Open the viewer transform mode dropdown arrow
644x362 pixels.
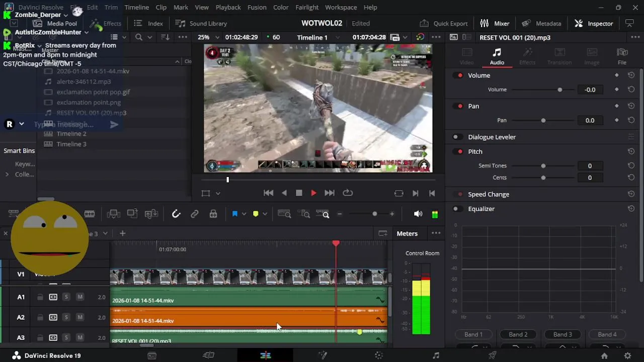218,193
